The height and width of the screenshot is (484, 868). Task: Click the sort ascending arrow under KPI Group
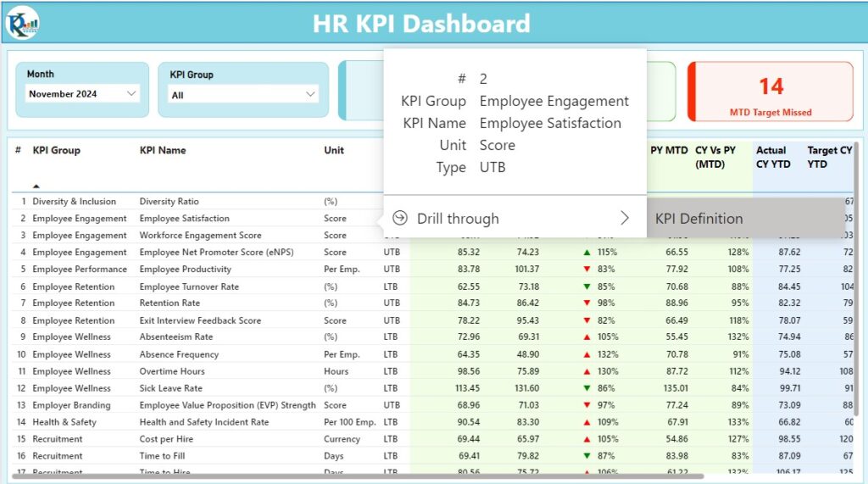pyautogui.click(x=36, y=186)
